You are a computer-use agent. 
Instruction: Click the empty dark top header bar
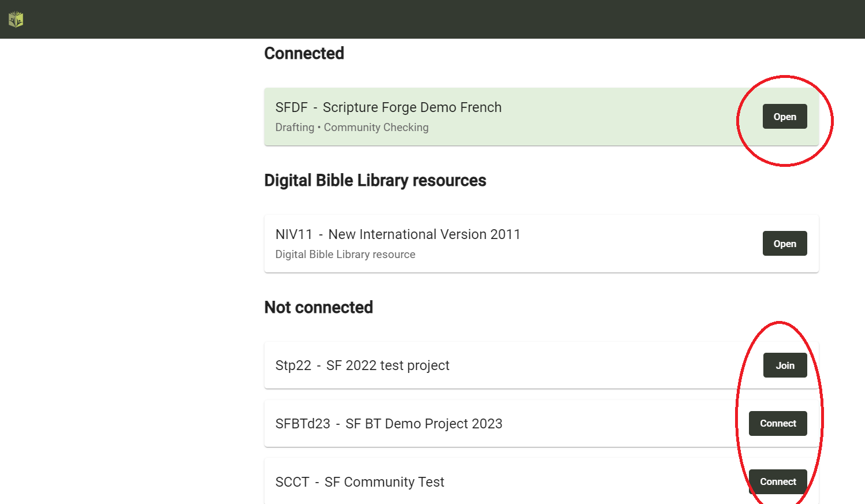pos(433,19)
